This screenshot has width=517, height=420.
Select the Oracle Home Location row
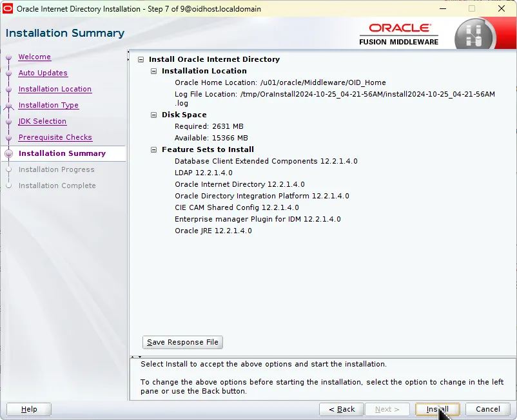280,82
